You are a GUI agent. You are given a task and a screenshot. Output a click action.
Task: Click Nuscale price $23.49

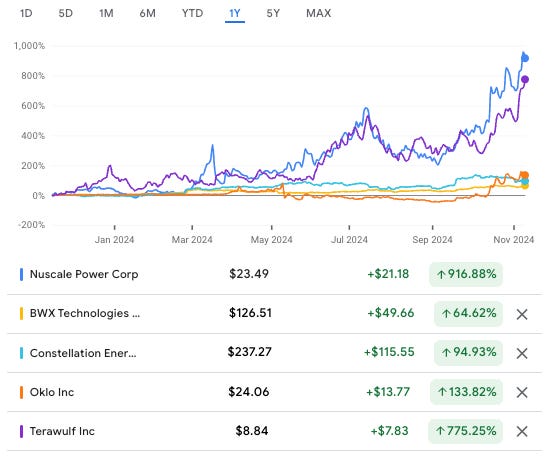(x=249, y=274)
